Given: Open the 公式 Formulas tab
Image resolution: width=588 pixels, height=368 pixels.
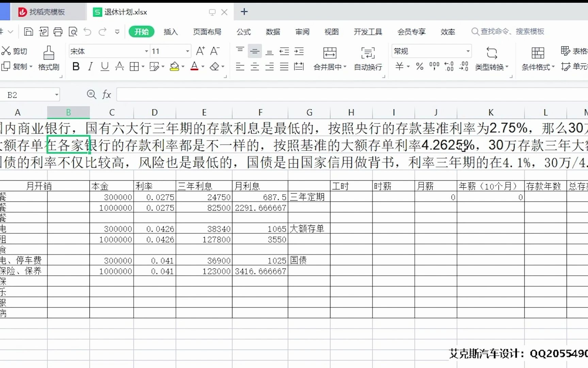Looking at the screenshot, I should click(244, 32).
